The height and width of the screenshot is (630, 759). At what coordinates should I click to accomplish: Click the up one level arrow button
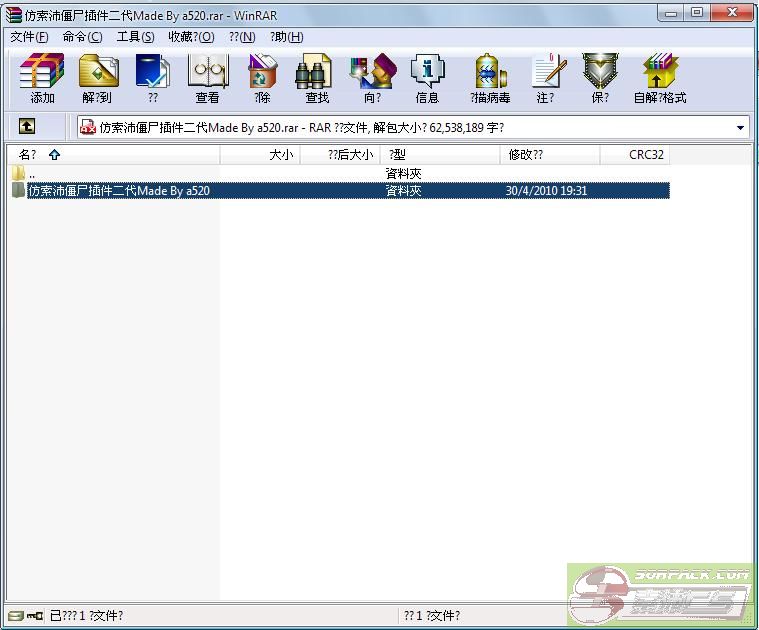[x=27, y=127]
